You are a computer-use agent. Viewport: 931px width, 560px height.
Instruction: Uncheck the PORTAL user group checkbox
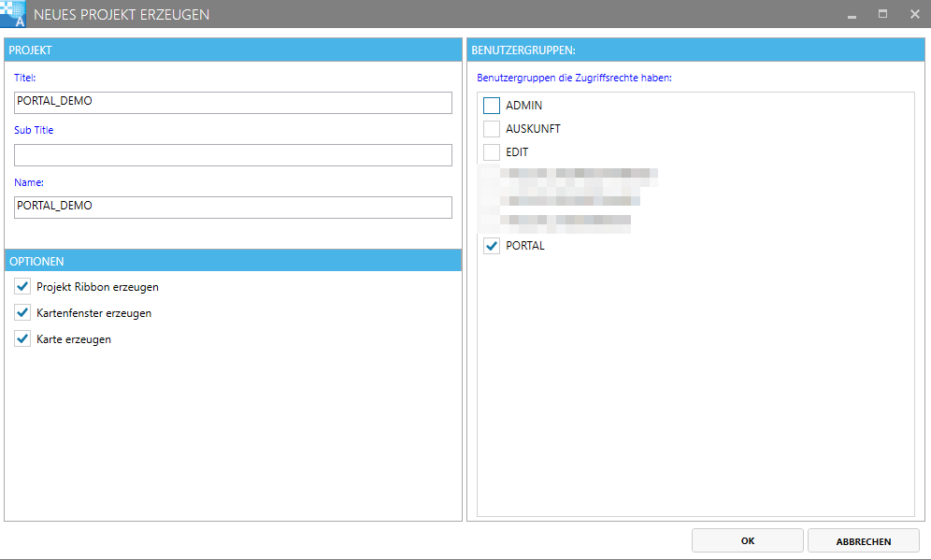(x=492, y=246)
